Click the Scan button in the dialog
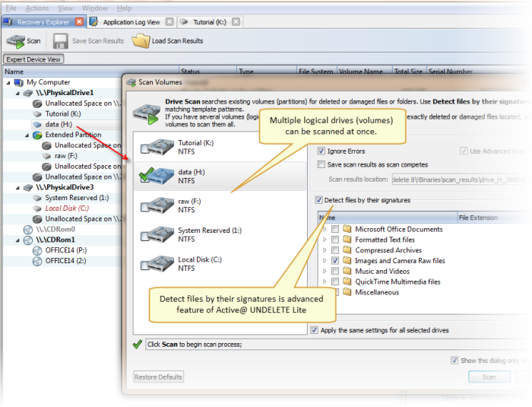 (x=489, y=377)
